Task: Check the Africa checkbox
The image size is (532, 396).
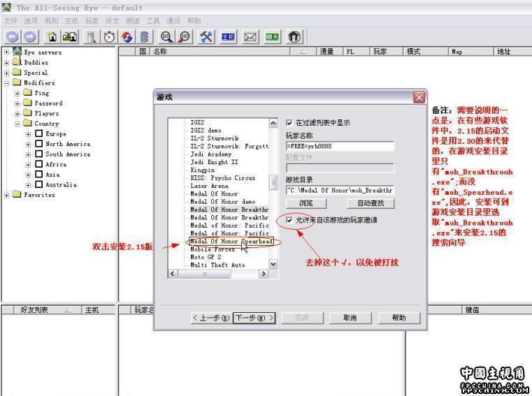Action: tap(39, 163)
